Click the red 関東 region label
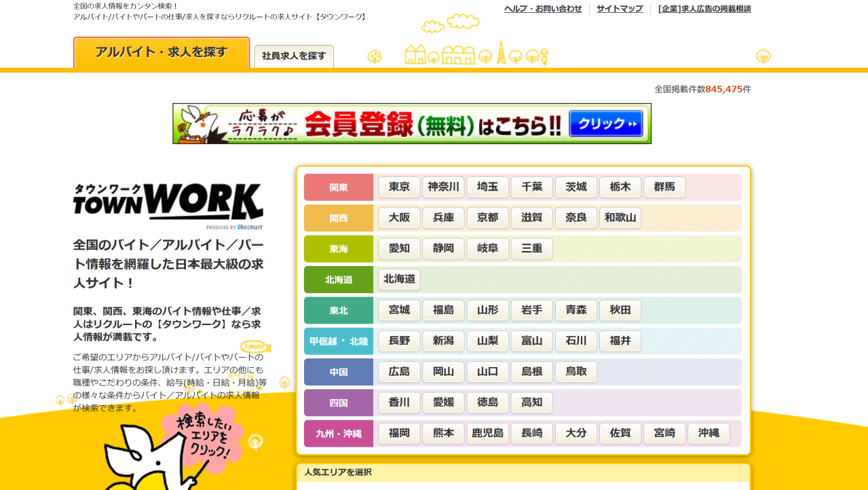 pos(339,187)
